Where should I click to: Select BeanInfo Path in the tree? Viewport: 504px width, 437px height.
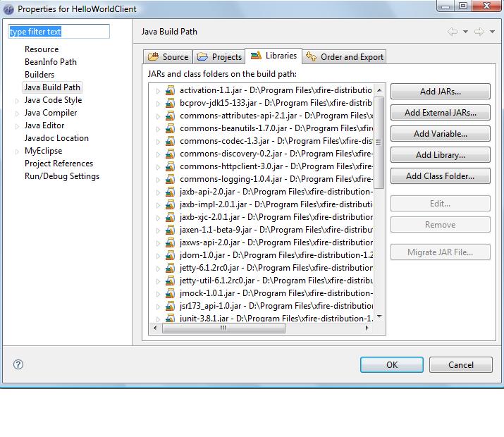click(51, 62)
